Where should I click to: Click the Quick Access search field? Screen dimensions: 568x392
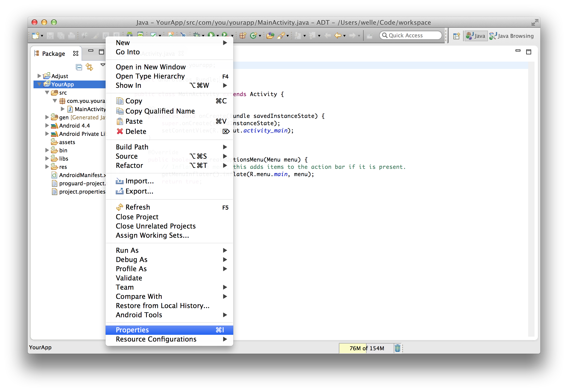click(x=411, y=35)
